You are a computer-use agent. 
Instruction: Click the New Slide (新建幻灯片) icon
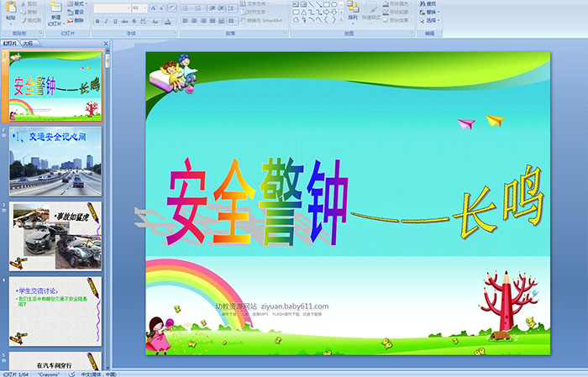(x=56, y=8)
